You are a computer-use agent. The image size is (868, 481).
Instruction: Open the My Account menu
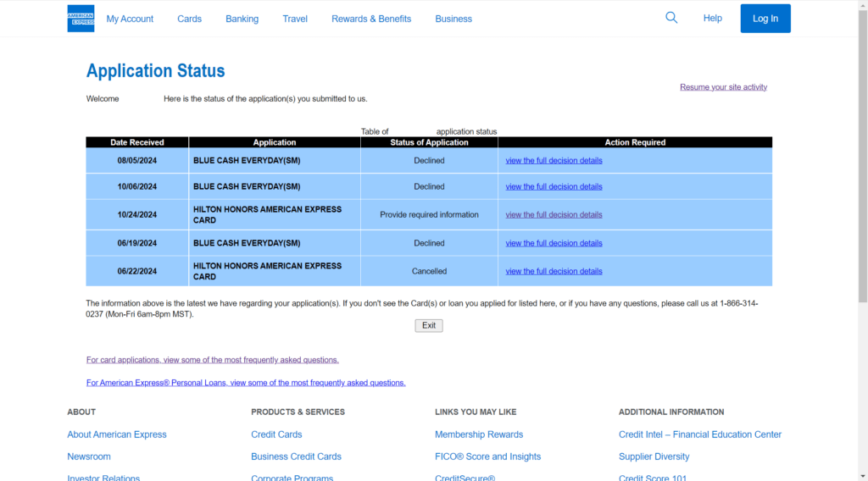[130, 19]
